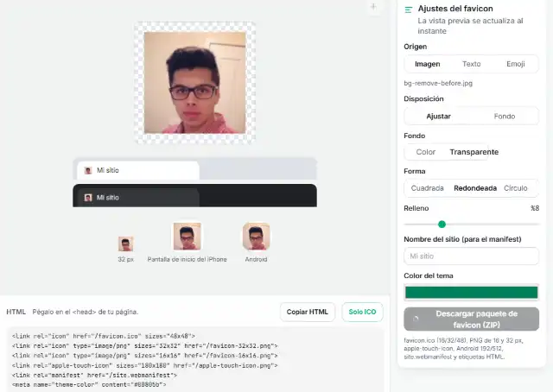Click the Solo ICO button
This screenshot has height=392, width=553.
[362, 312]
